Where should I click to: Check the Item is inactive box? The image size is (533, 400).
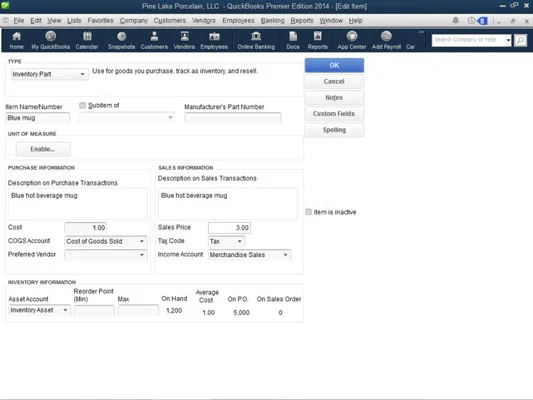tap(308, 212)
